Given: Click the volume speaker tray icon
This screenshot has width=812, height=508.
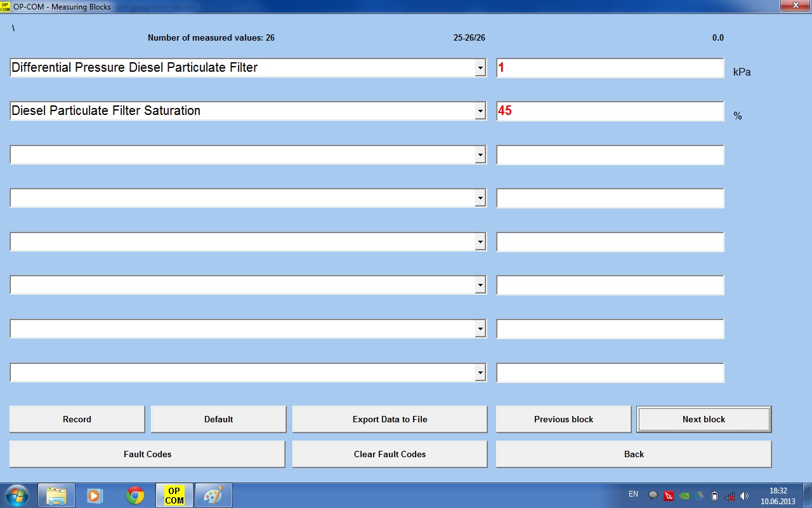Looking at the screenshot, I should click(x=744, y=496).
